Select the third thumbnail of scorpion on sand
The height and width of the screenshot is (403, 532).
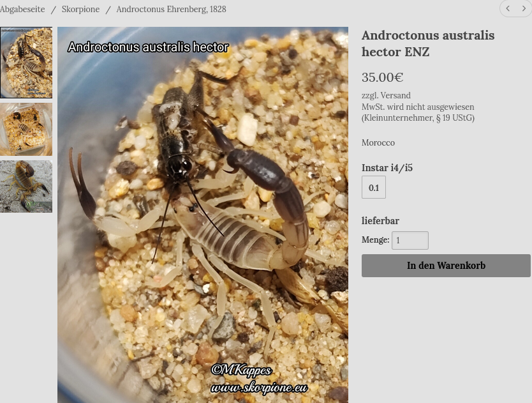(x=26, y=186)
